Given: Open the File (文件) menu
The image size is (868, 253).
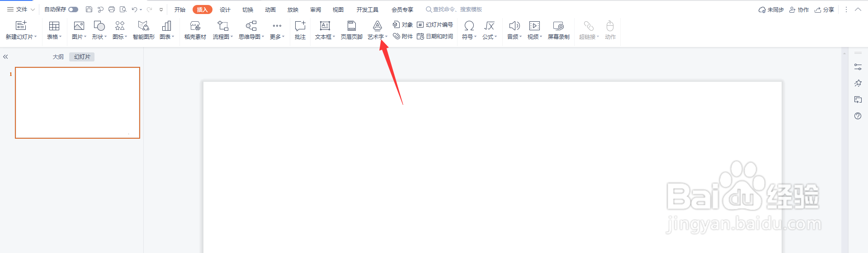Looking at the screenshot, I should [x=18, y=9].
